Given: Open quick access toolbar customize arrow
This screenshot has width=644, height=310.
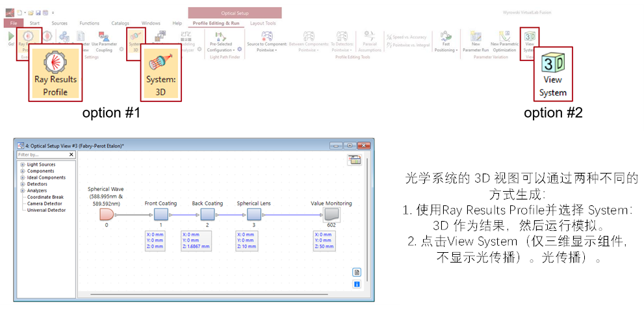Looking at the screenshot, I should pos(53,13).
